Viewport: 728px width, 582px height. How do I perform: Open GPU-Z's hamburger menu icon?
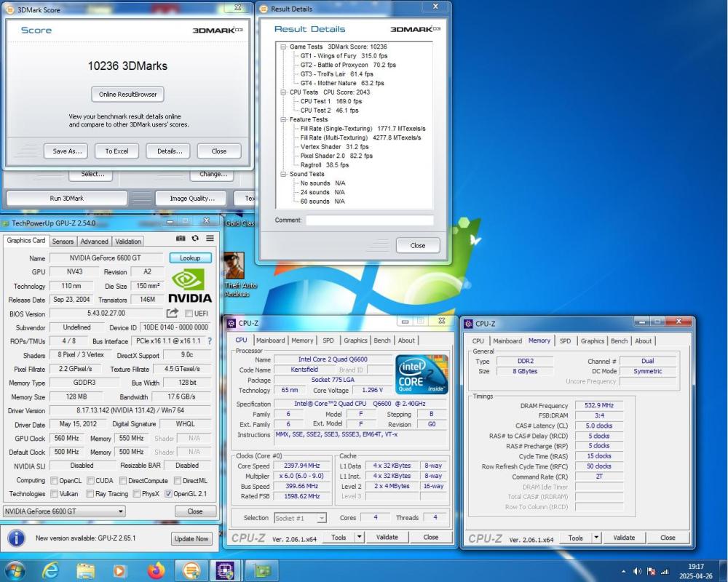click(209, 238)
